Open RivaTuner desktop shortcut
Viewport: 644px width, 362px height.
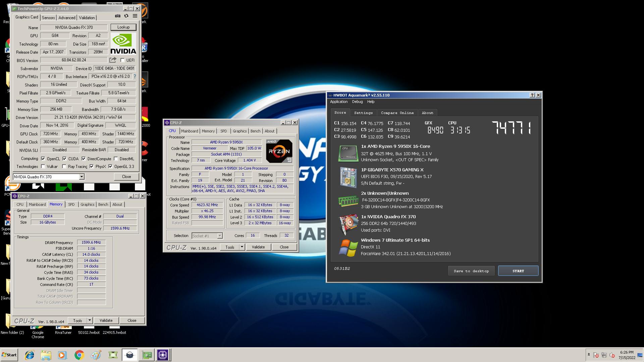[x=63, y=330]
